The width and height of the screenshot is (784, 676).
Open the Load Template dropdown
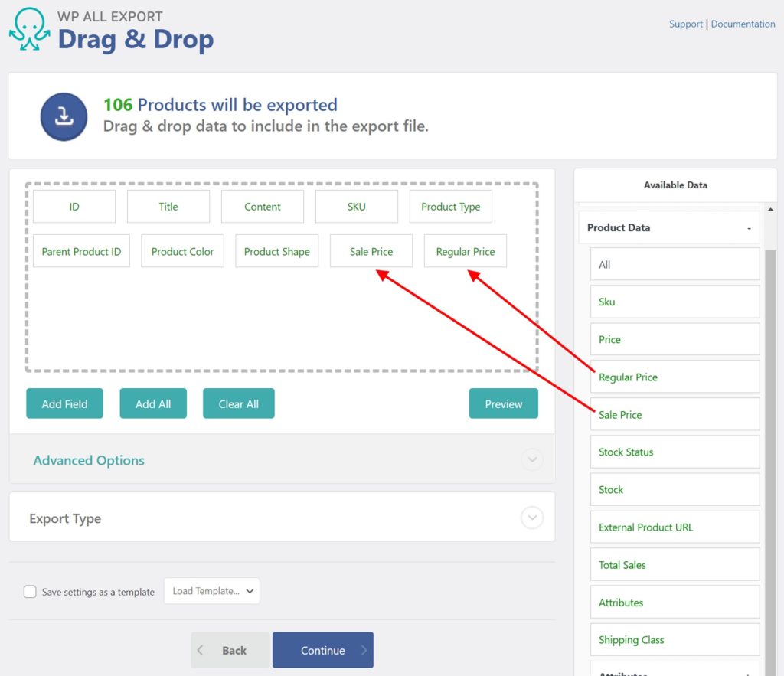click(212, 590)
